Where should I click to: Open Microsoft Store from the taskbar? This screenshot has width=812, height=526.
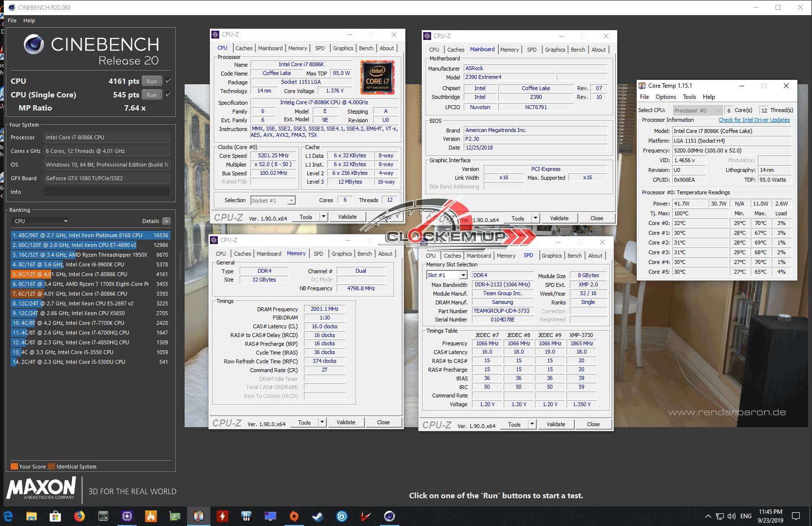point(55,516)
